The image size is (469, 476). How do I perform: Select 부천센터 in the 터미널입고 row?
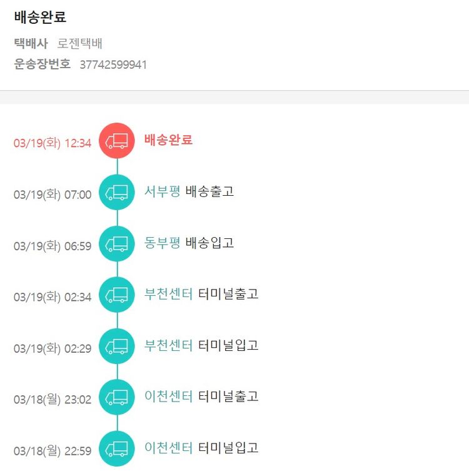pyautogui.click(x=168, y=345)
